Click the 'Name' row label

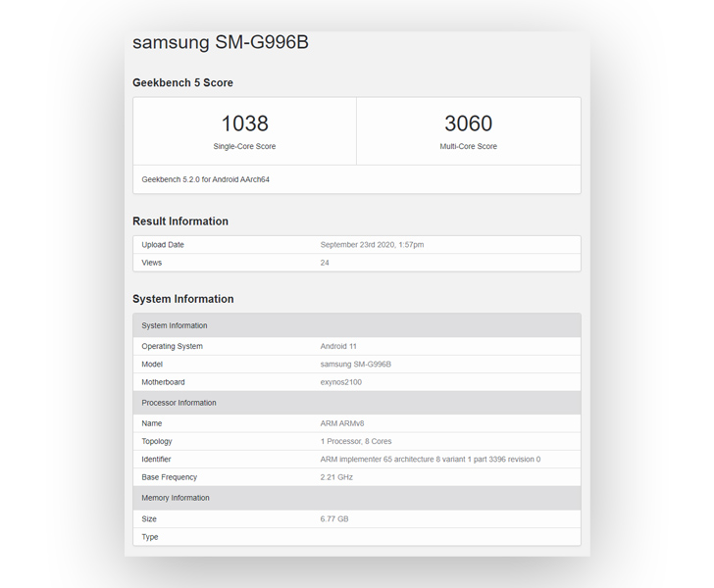tap(152, 423)
